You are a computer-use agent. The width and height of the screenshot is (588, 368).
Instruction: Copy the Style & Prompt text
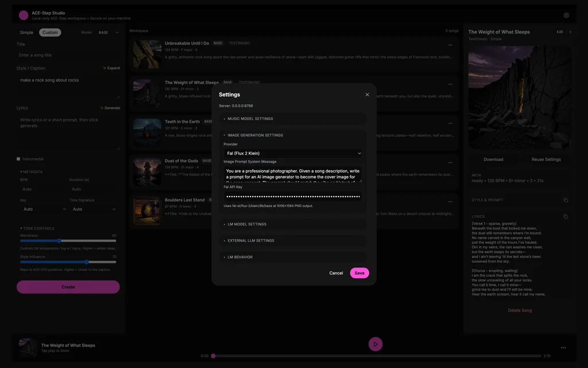click(x=566, y=200)
